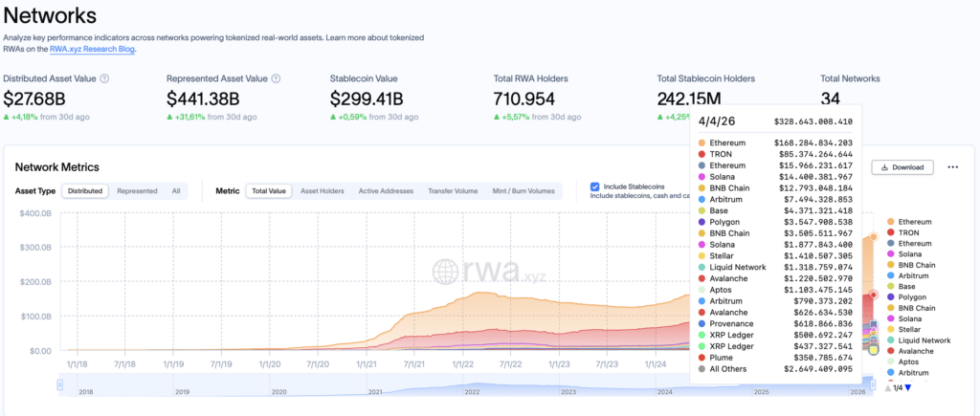Grab the right handle of the range navigator
Screen dimensions: 980x416
pyautogui.click(x=875, y=384)
